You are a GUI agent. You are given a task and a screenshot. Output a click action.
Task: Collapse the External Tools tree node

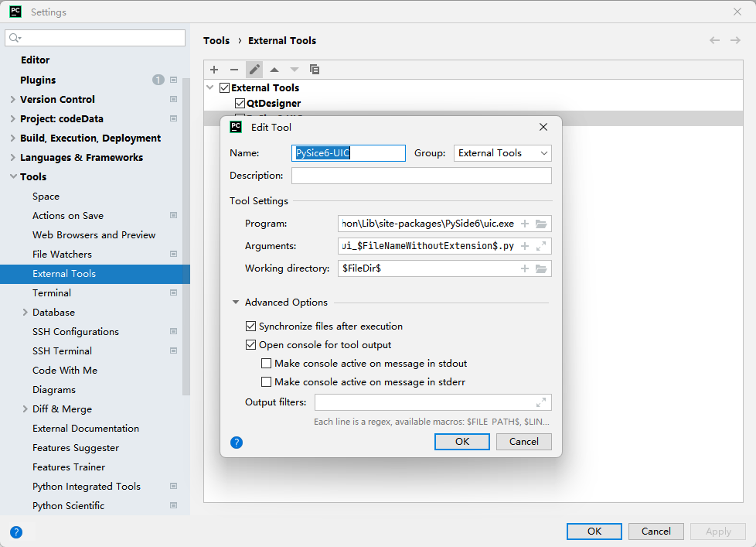tap(209, 87)
